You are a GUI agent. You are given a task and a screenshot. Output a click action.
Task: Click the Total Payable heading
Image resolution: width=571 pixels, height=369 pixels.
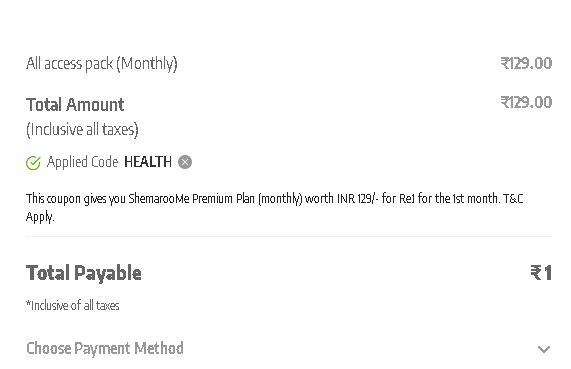coord(84,273)
